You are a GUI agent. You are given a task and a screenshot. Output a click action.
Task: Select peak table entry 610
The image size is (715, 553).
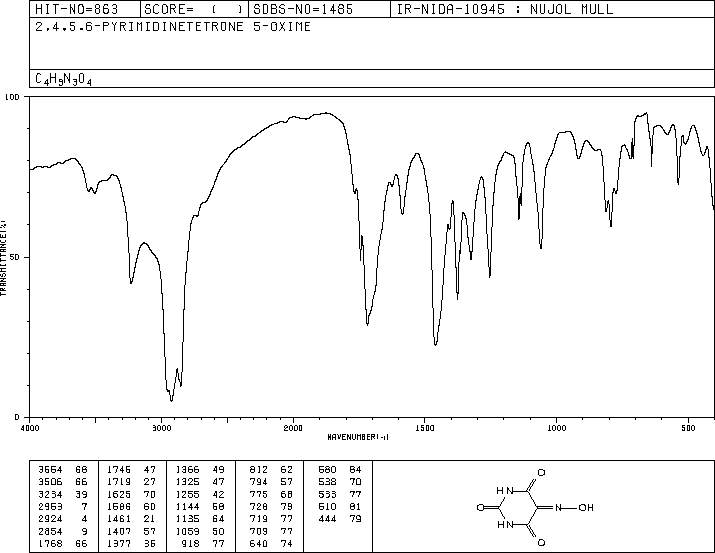click(x=340, y=506)
